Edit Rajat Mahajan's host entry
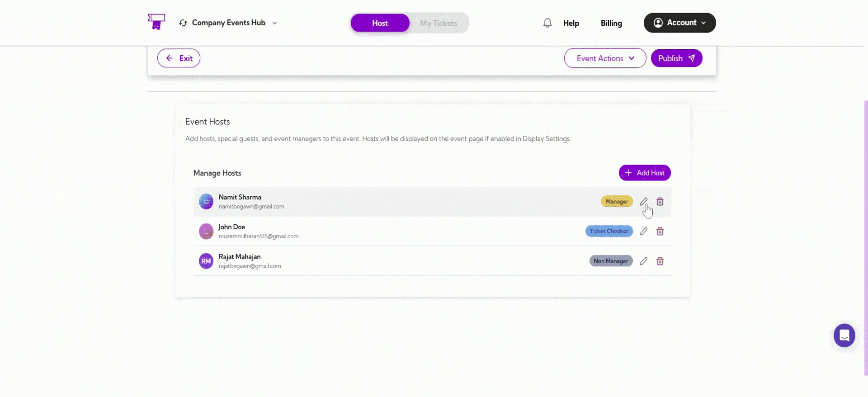Viewport: 868px width, 397px height. [644, 261]
